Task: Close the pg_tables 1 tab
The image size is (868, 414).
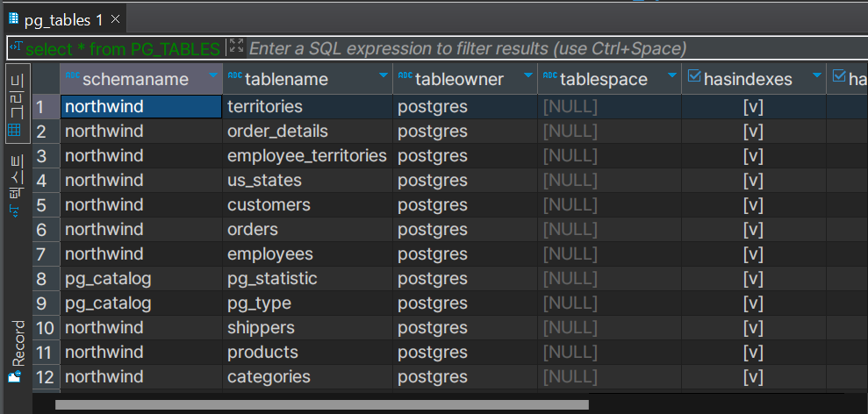Action: (115, 19)
